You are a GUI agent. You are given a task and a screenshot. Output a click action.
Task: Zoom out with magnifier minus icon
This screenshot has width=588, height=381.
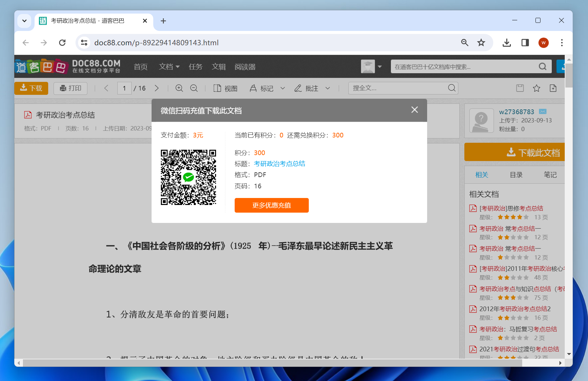click(x=194, y=88)
